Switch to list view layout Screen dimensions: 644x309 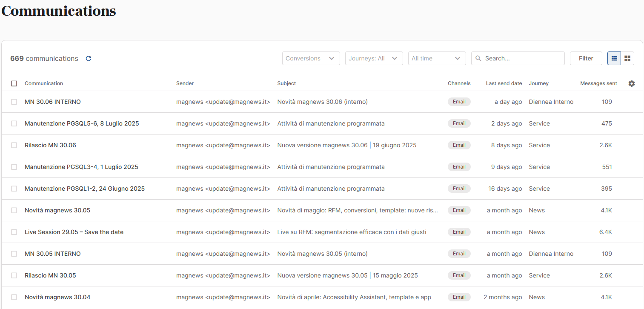tap(614, 58)
